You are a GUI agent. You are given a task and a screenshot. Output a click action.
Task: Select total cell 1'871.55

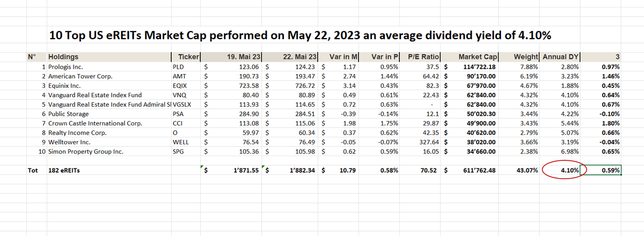(x=230, y=171)
